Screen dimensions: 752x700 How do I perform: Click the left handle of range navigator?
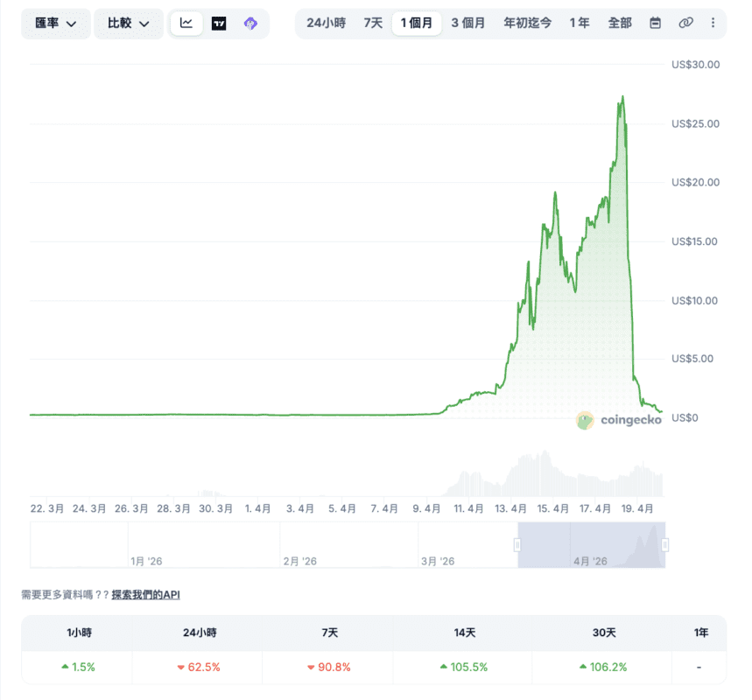517,545
